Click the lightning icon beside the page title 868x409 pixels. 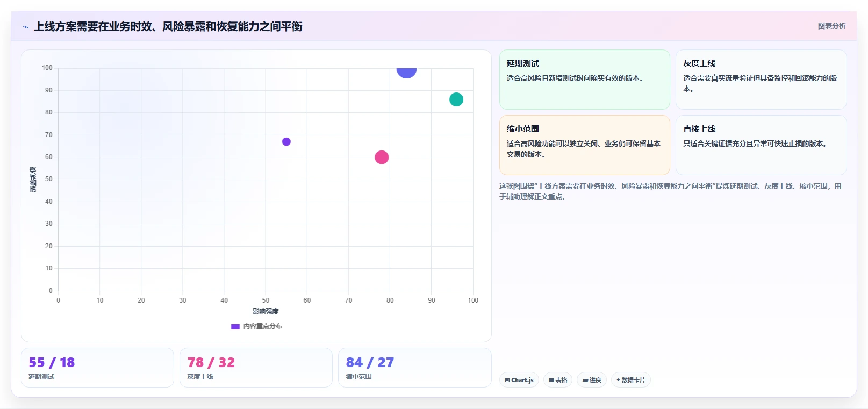(x=25, y=26)
